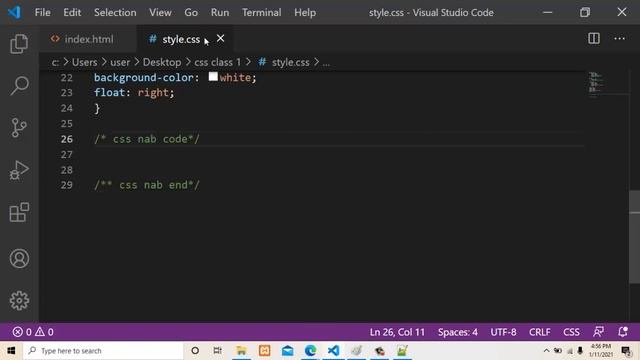Viewport: 640px width, 360px height.
Task: Open the editor More Actions ellipsis
Action: (620, 39)
